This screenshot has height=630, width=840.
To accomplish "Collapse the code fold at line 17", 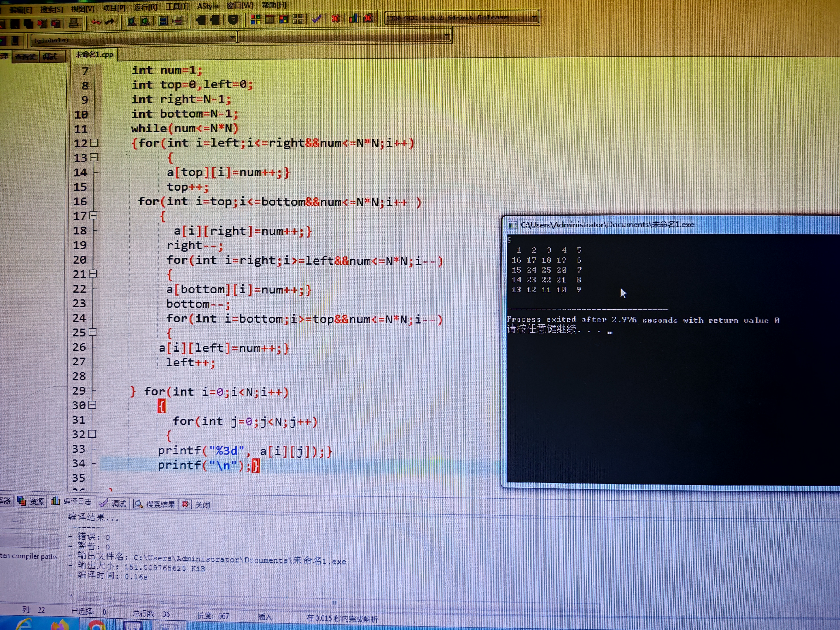I will (x=94, y=215).
